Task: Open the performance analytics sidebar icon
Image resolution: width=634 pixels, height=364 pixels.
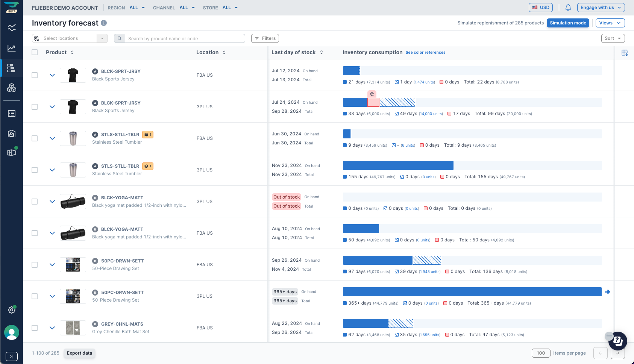Action: (x=11, y=27)
